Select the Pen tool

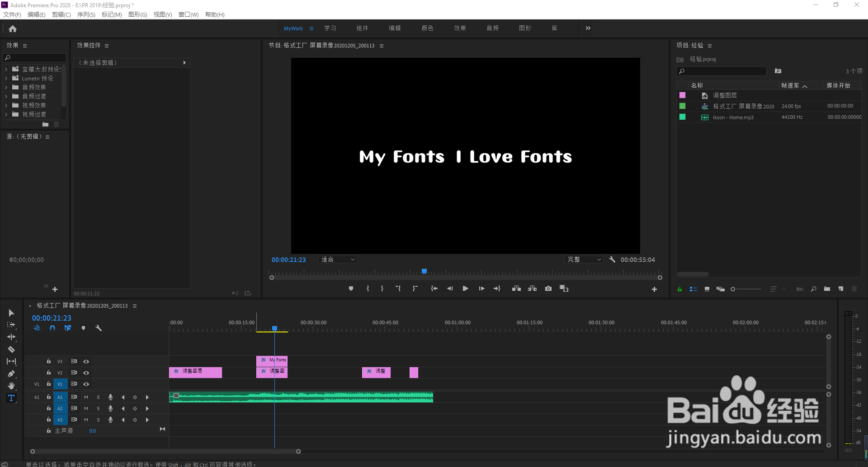click(x=11, y=374)
